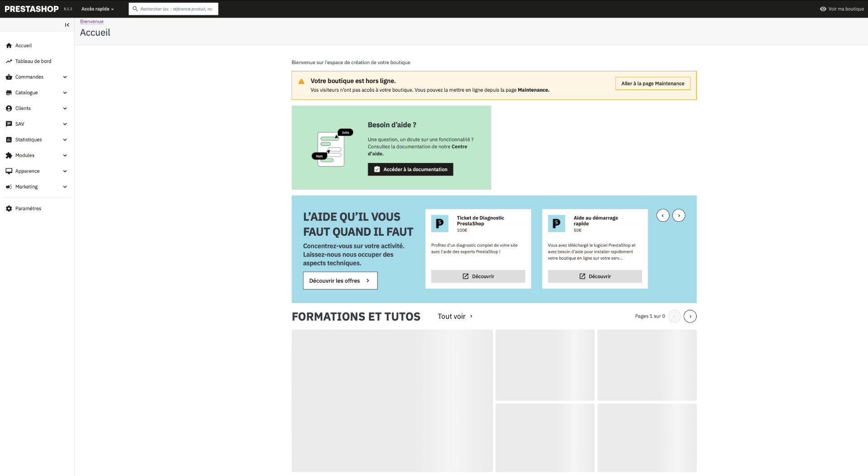This screenshot has height=476, width=868.
Task: Focus the Rechercher search field
Action: pos(174,9)
